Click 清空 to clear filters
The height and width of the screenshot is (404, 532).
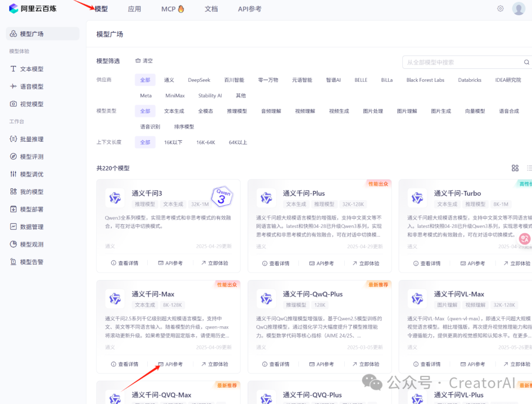(x=144, y=61)
